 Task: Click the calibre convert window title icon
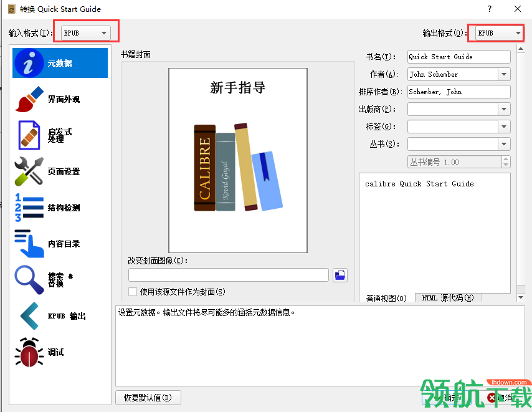(x=12, y=9)
